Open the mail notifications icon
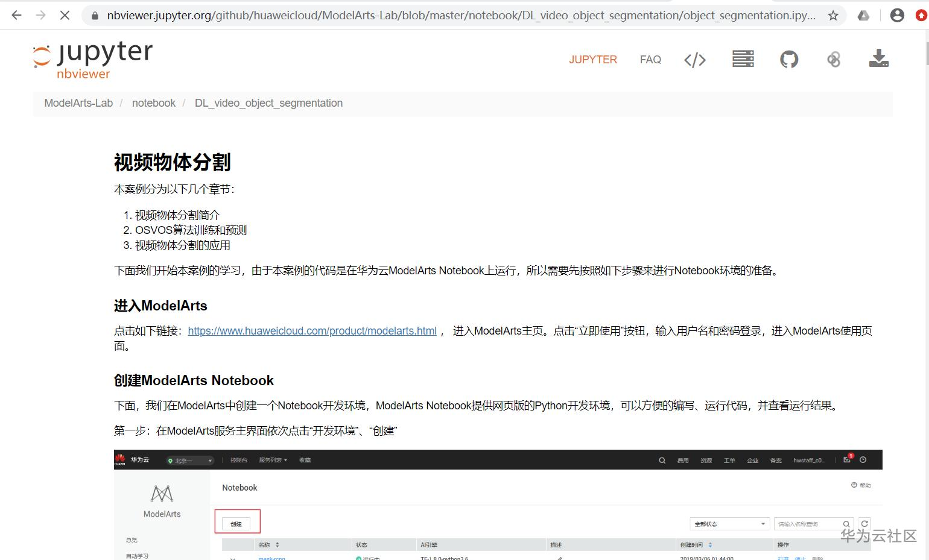The width and height of the screenshot is (929, 560). pos(847,459)
